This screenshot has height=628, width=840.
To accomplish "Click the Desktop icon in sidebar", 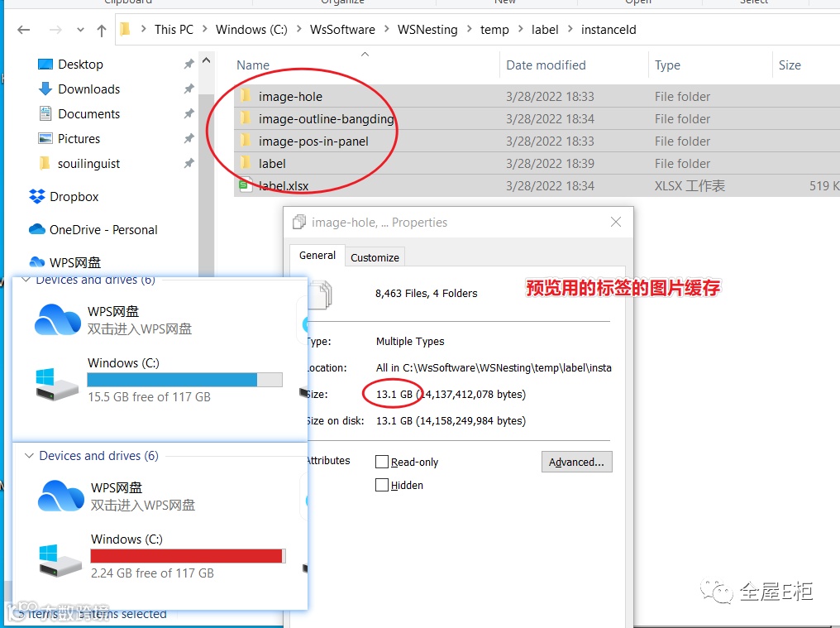I will pos(45,65).
